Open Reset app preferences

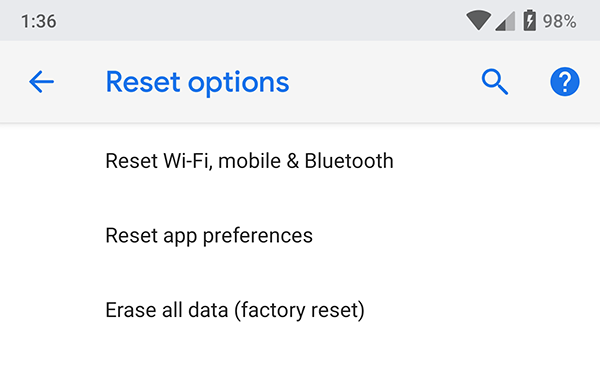coord(300,235)
